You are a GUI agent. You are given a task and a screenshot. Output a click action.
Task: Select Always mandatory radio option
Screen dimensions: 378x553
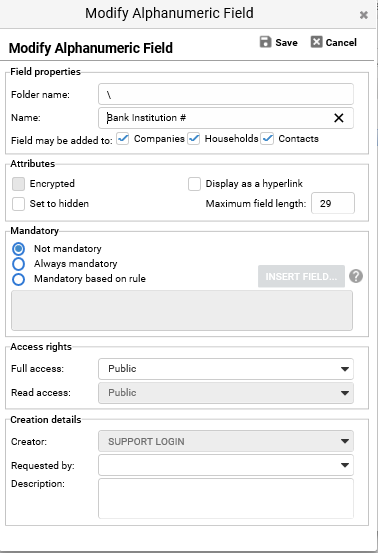click(x=18, y=264)
